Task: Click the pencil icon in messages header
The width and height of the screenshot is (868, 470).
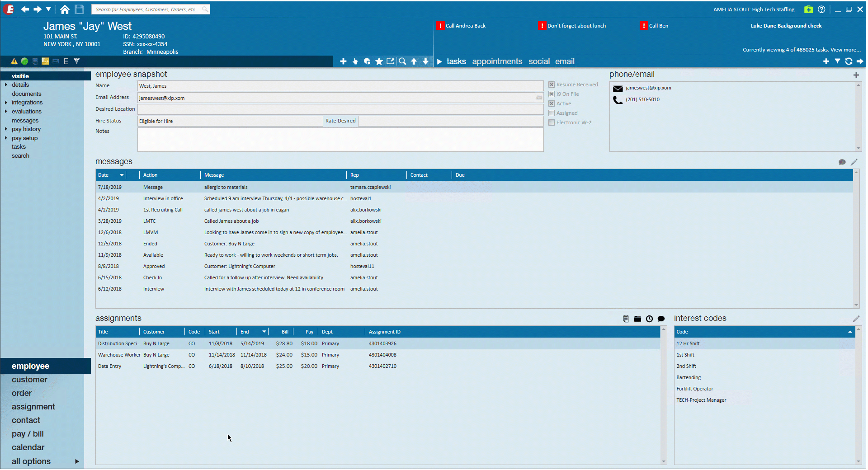Action: (854, 162)
